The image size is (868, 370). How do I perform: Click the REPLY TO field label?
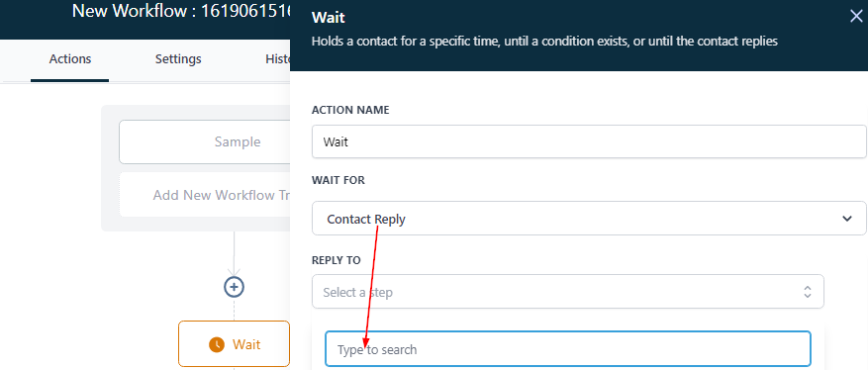(337, 260)
